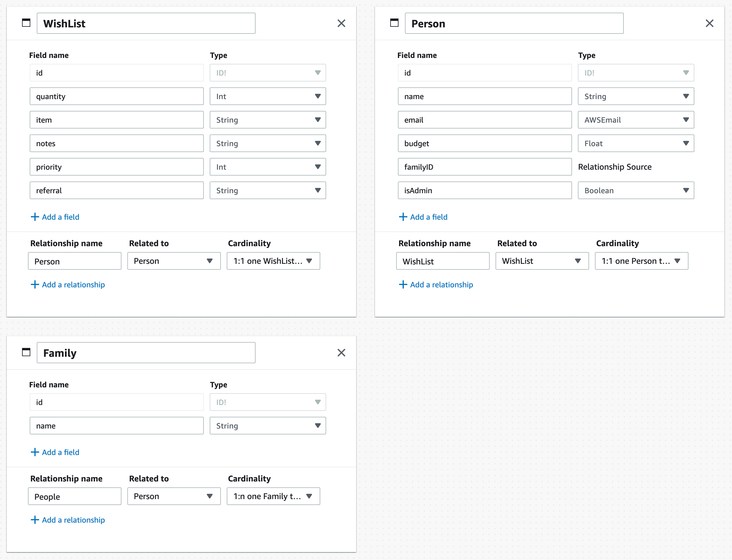
Task: Click Add a field in WishList model
Action: (55, 217)
